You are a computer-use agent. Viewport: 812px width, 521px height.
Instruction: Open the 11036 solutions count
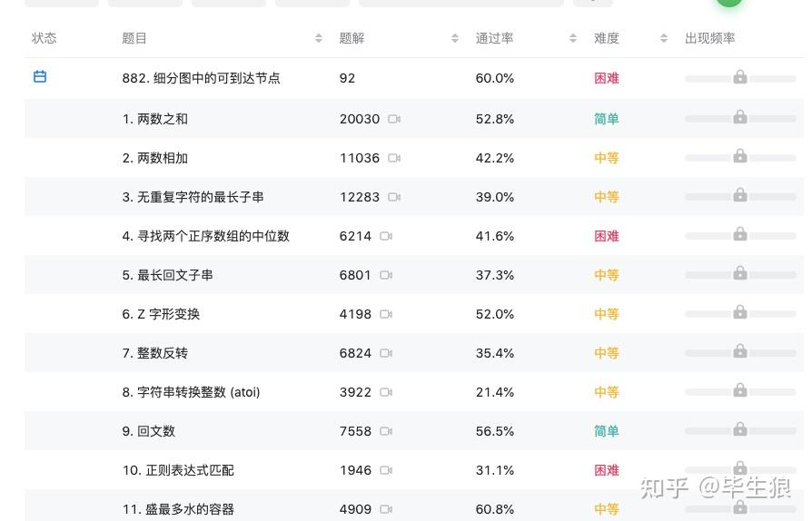click(x=360, y=158)
